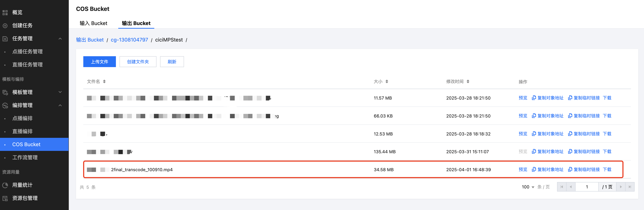Toggle sort order on the size column
This screenshot has width=644, height=210.
[x=387, y=81]
